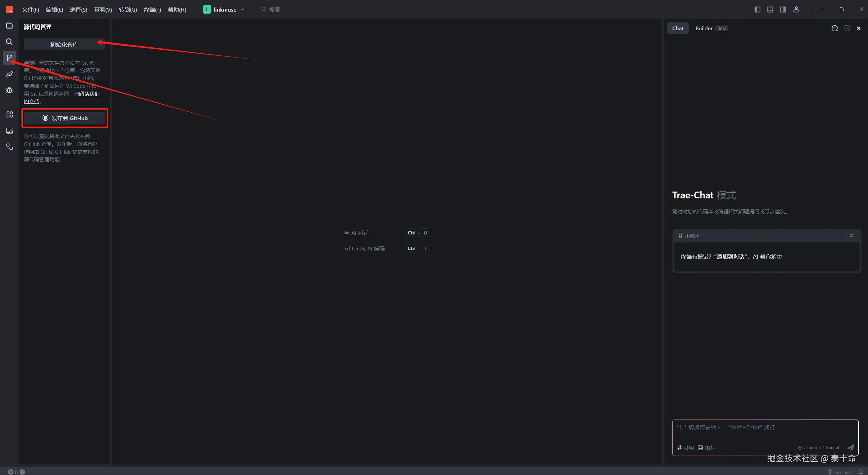This screenshot has width=868, height=475.
Task: Open the Claude-3.7-Sonnet model selector
Action: 818,448
